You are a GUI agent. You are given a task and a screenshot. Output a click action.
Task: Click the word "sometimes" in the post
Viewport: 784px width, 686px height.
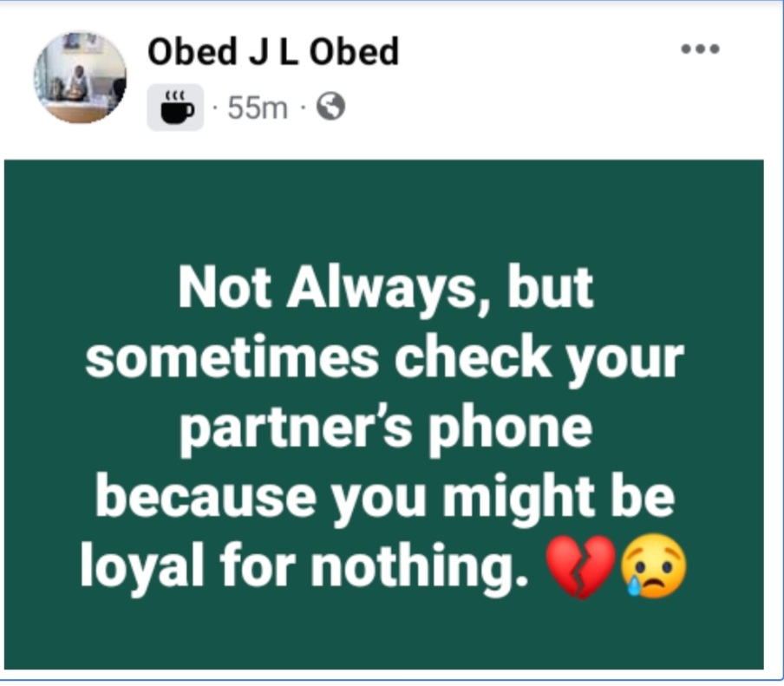pos(232,358)
